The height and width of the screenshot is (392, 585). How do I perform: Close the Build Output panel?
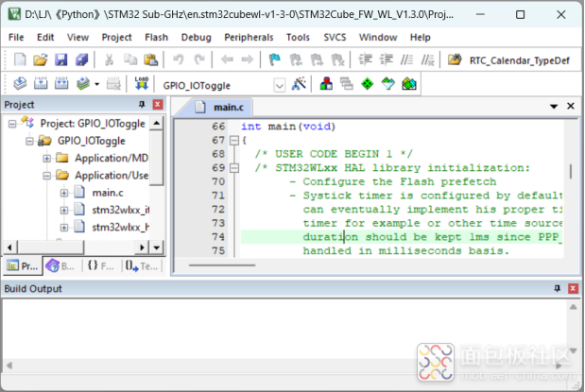575,286
